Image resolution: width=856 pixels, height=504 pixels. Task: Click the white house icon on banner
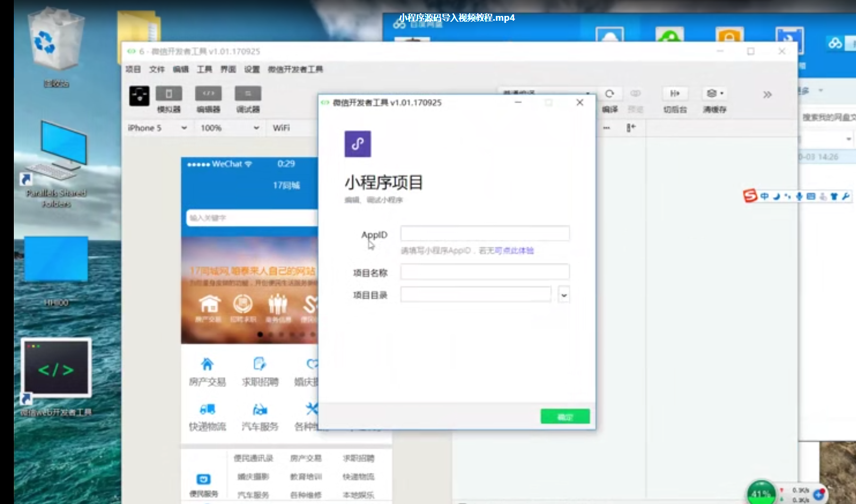tap(210, 304)
